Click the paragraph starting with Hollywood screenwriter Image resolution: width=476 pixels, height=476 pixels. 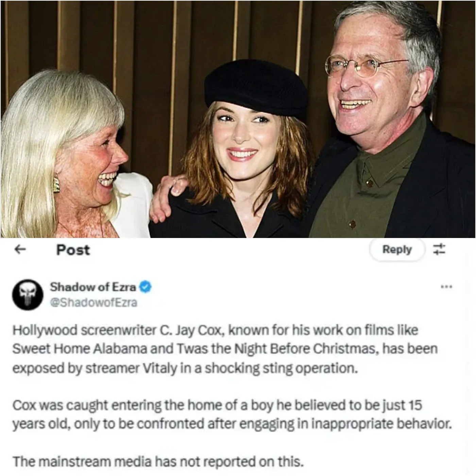(x=225, y=349)
